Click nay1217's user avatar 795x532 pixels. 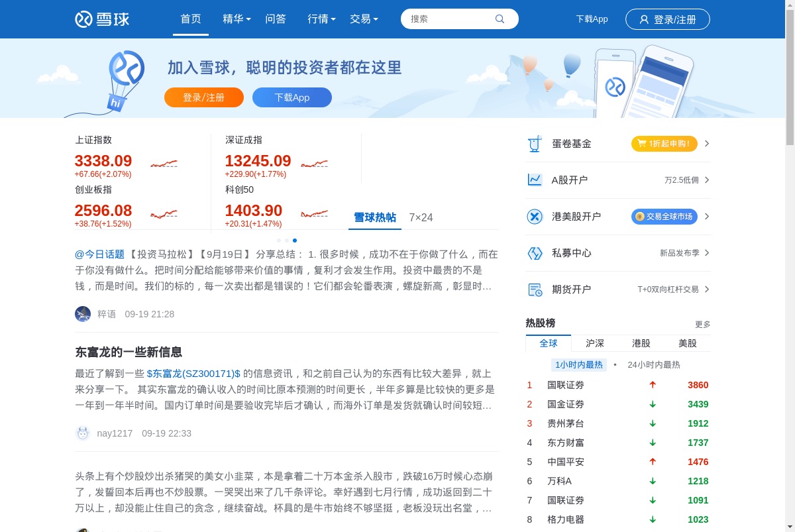83,433
